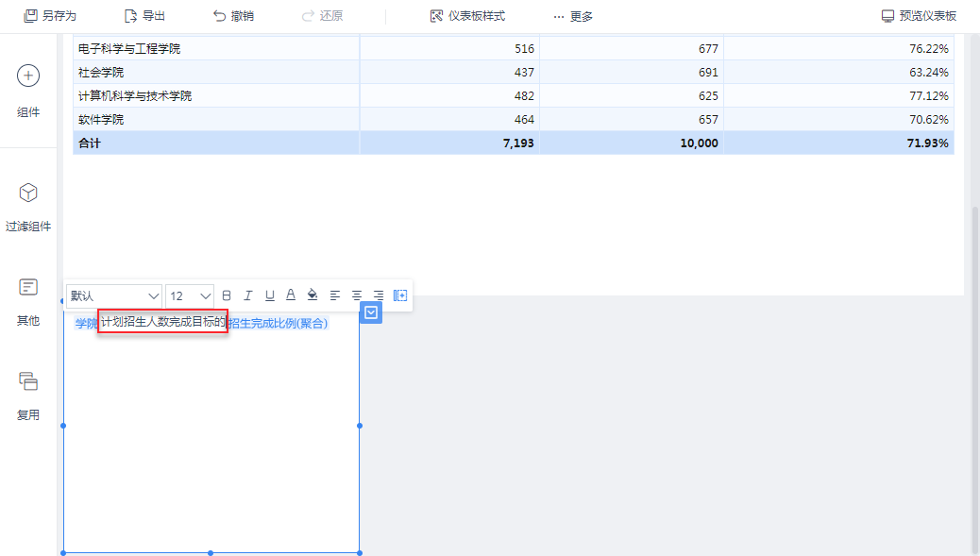980x556 pixels.
Task: Click the 71.93% total percentage cell
Action: click(839, 143)
